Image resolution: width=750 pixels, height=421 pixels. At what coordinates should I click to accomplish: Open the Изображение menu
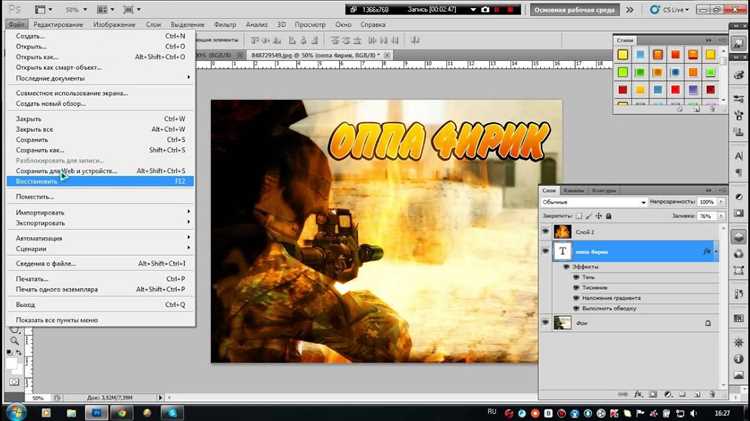pyautogui.click(x=114, y=24)
